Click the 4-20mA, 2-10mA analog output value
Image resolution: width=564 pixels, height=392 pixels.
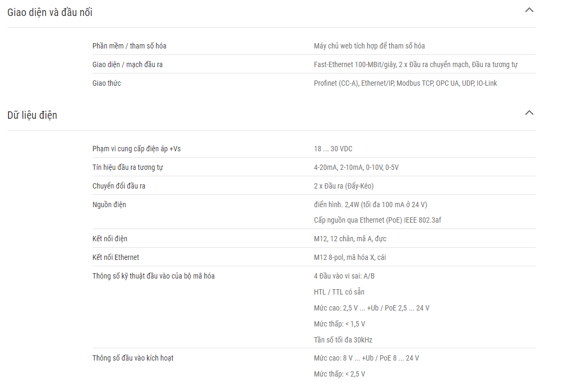[x=356, y=168]
